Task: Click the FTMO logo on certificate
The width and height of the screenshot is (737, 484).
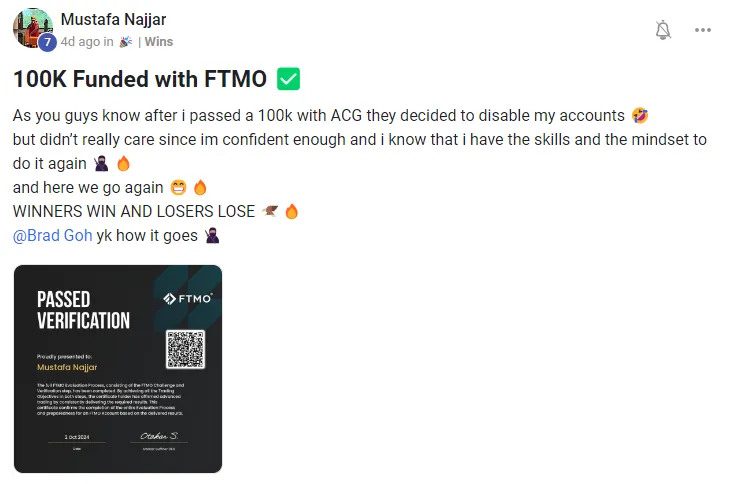Action: click(x=188, y=298)
